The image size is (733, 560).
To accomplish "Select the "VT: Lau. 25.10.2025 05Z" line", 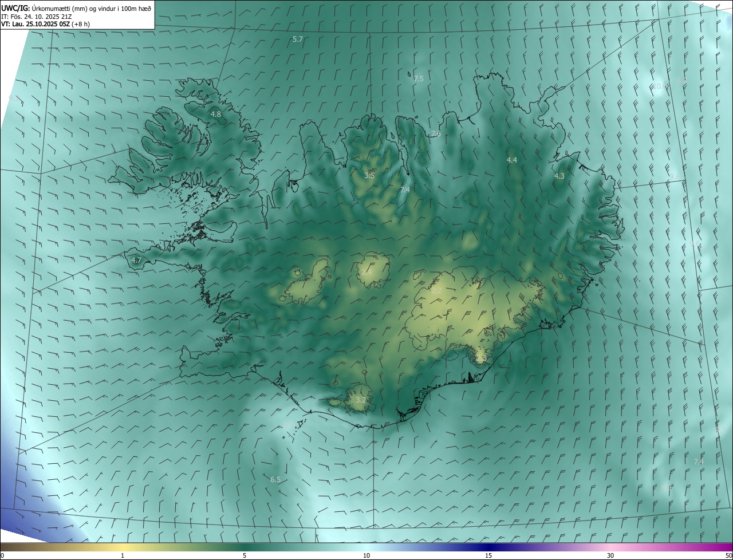I will [x=36, y=24].
